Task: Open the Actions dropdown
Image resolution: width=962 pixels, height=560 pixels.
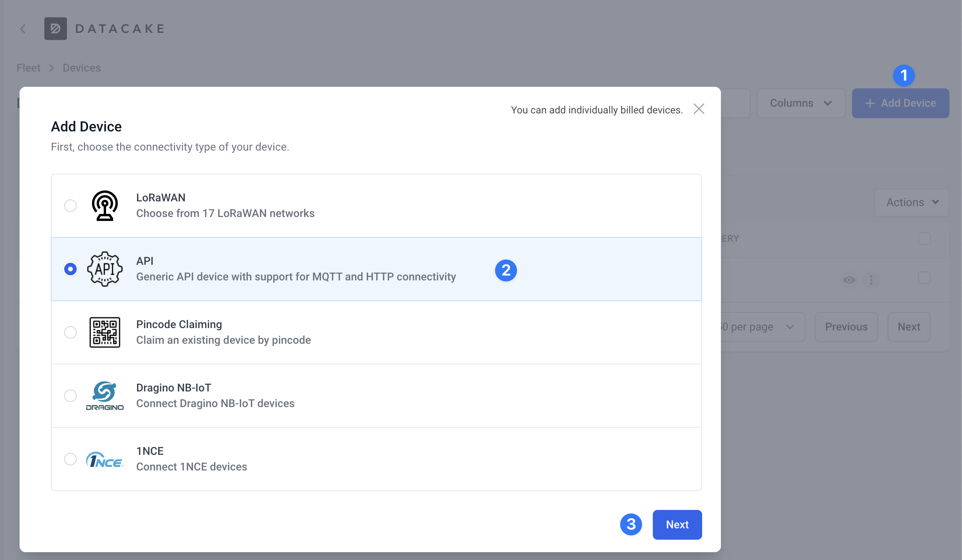Action: point(912,203)
